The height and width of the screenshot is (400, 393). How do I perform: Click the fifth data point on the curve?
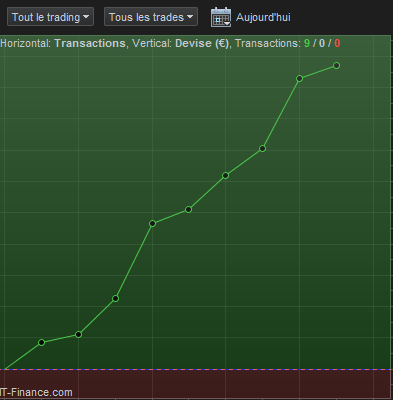pos(188,209)
